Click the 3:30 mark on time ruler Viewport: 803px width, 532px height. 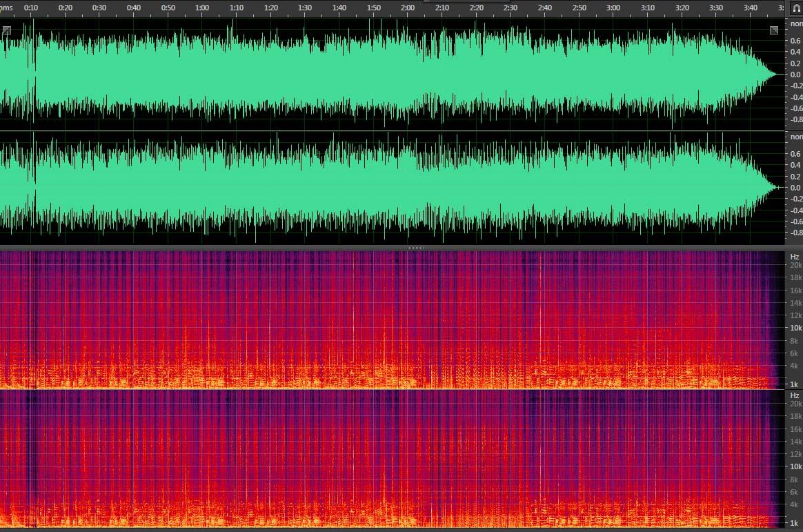click(x=716, y=8)
